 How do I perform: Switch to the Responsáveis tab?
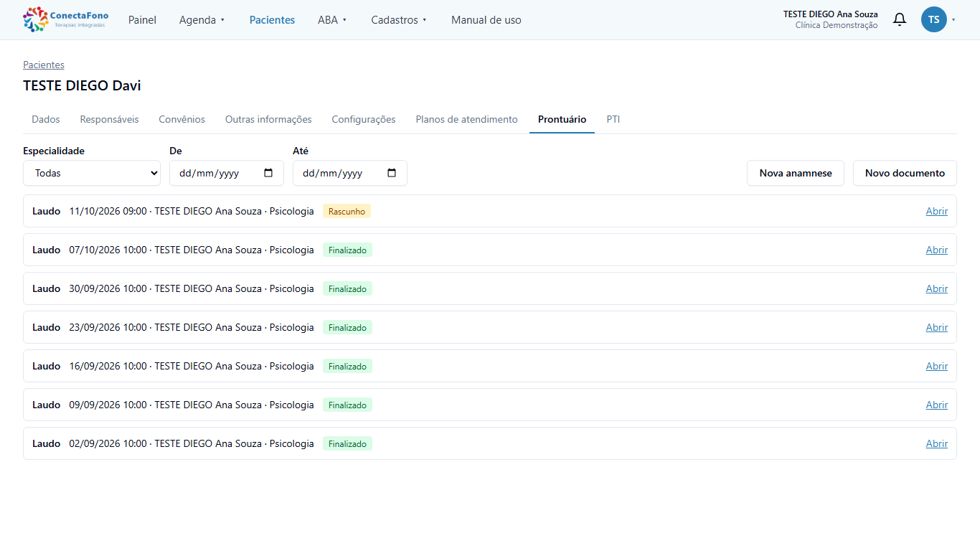click(x=109, y=119)
